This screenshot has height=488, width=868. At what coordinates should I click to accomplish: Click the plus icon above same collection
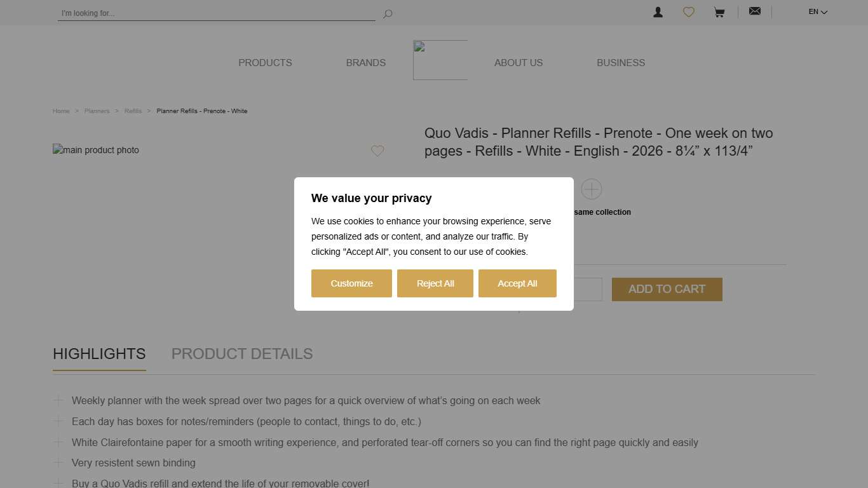pos(591,189)
